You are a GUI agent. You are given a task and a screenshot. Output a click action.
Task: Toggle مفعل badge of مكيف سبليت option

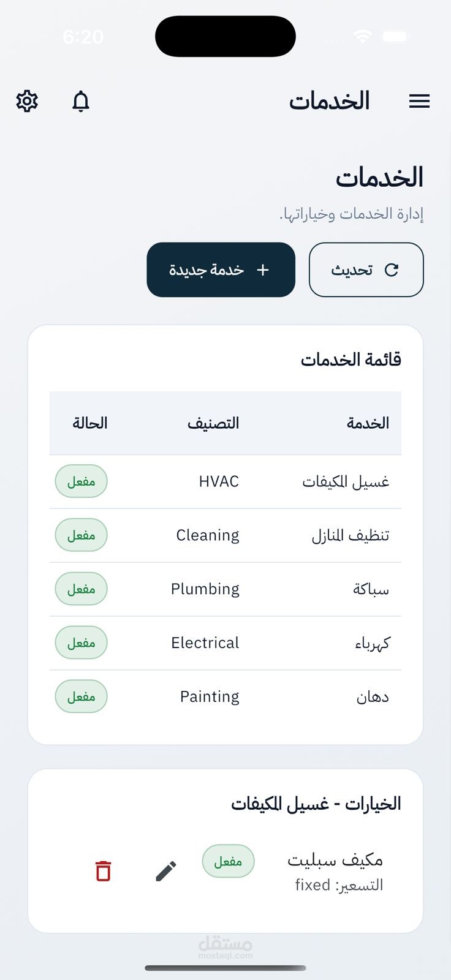pyautogui.click(x=228, y=861)
